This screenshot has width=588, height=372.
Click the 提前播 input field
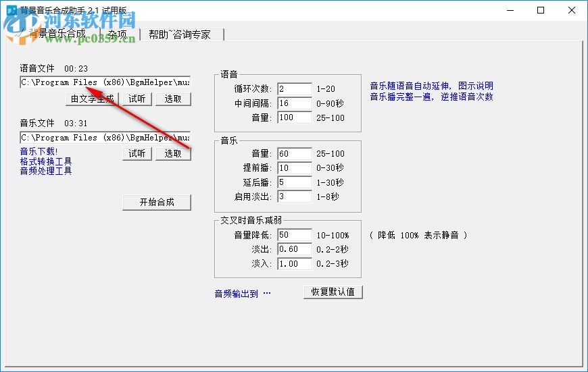[295, 168]
